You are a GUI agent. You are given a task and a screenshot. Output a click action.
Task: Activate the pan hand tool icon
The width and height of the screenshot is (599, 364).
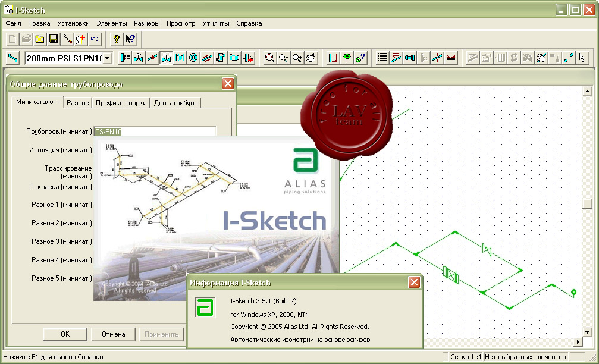click(311, 58)
